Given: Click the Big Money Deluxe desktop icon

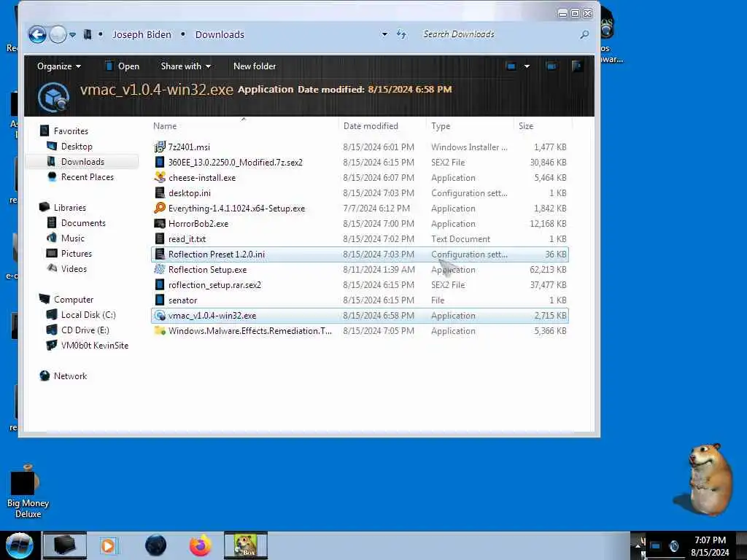Looking at the screenshot, I should click(x=28, y=492).
